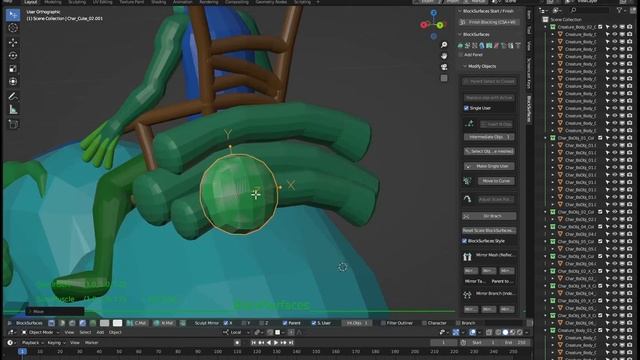Toggle the Single User checkbox
Screen dimensions: 640x360
point(467,108)
